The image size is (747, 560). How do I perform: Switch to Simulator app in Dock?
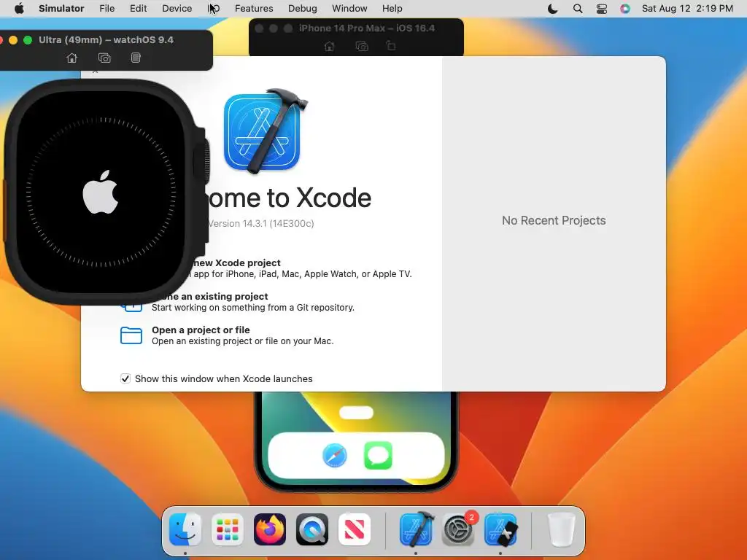[500, 529]
